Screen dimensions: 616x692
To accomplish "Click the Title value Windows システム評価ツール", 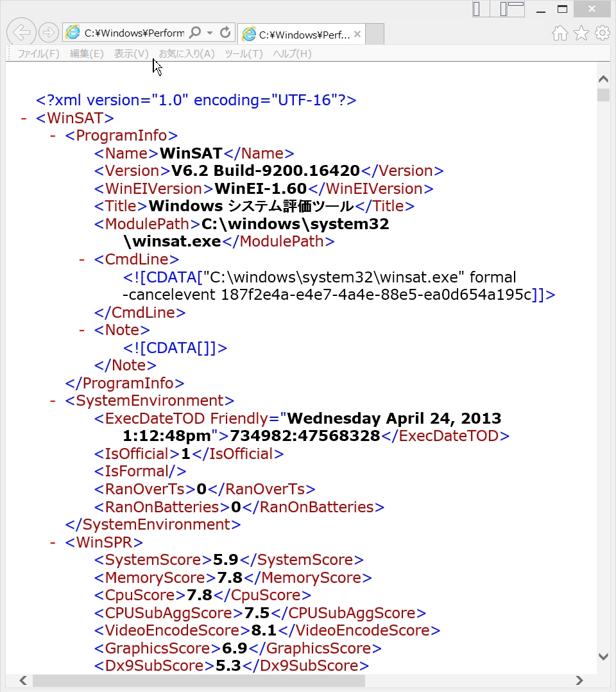I will 251,206.
